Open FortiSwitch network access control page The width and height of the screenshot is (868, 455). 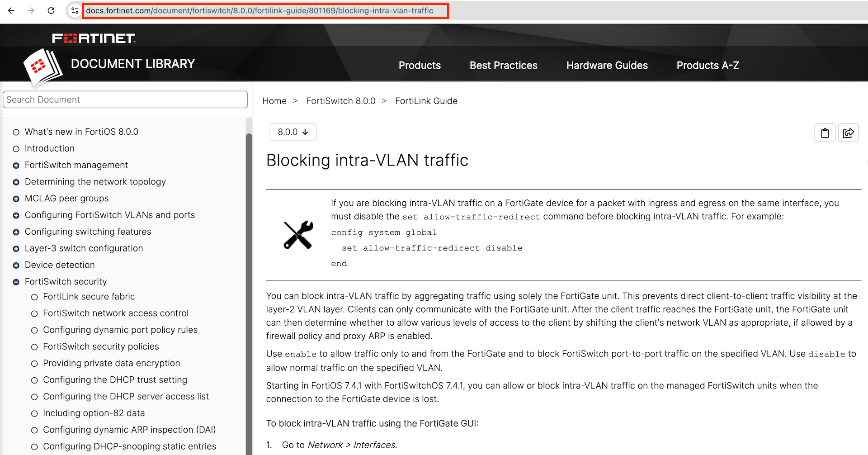(x=116, y=313)
